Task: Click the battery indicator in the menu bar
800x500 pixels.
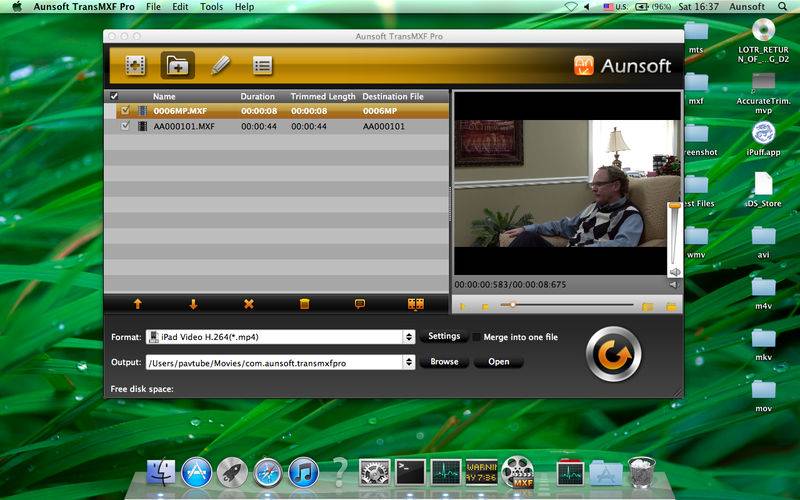Action: 652,7
